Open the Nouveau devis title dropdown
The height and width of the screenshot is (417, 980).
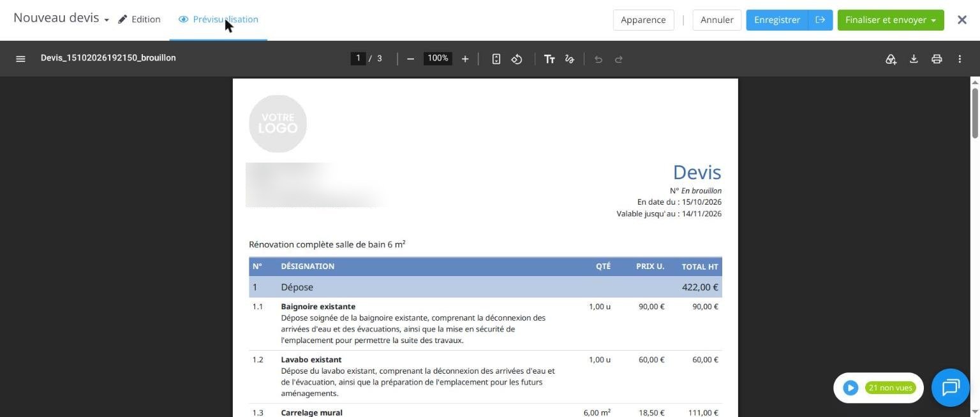(107, 20)
